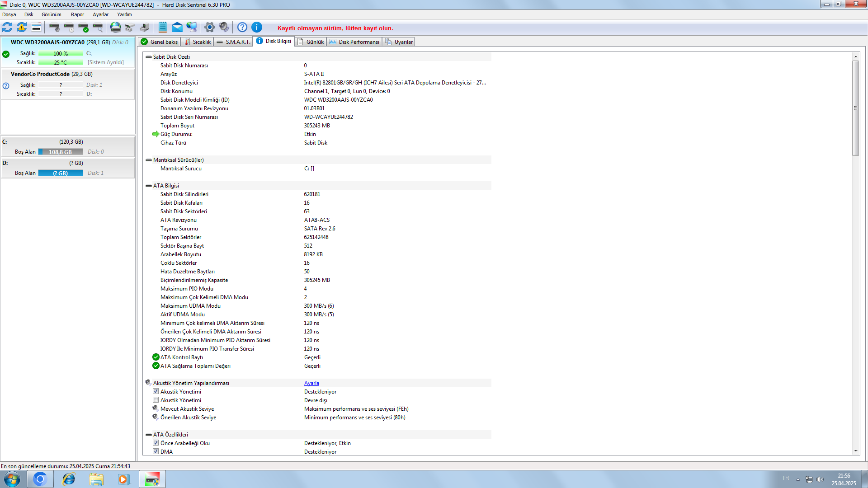Toggle the unchecked Akustik Yönetimi checkbox
The image size is (868, 488).
tap(156, 400)
